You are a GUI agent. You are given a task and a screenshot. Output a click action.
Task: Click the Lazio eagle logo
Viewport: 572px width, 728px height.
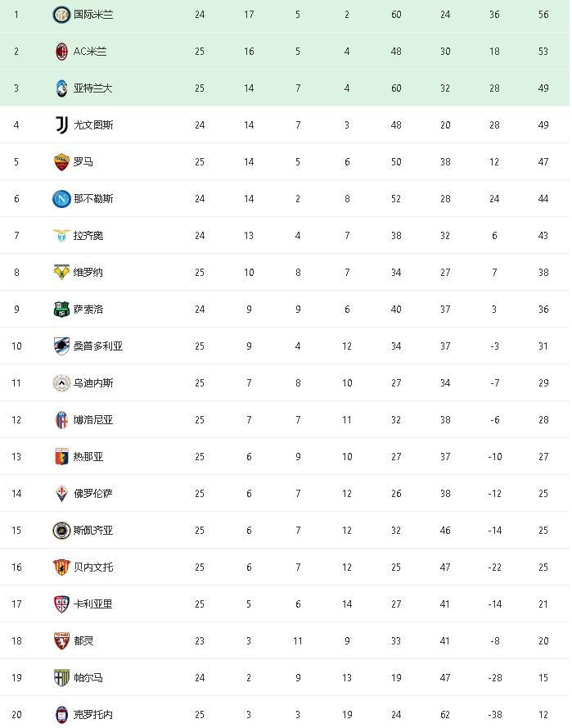point(61,235)
